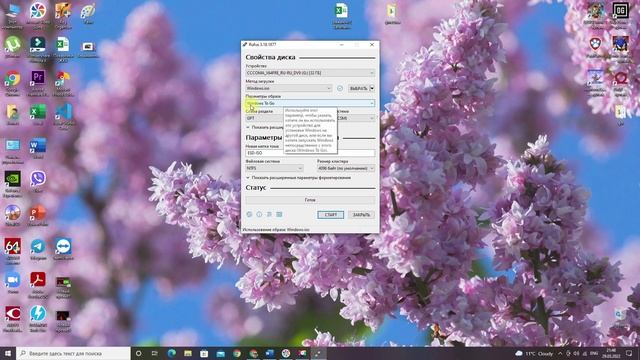640x360 pixels.
Task: Open the Device dropdown in Rufus
Action: coord(310,73)
